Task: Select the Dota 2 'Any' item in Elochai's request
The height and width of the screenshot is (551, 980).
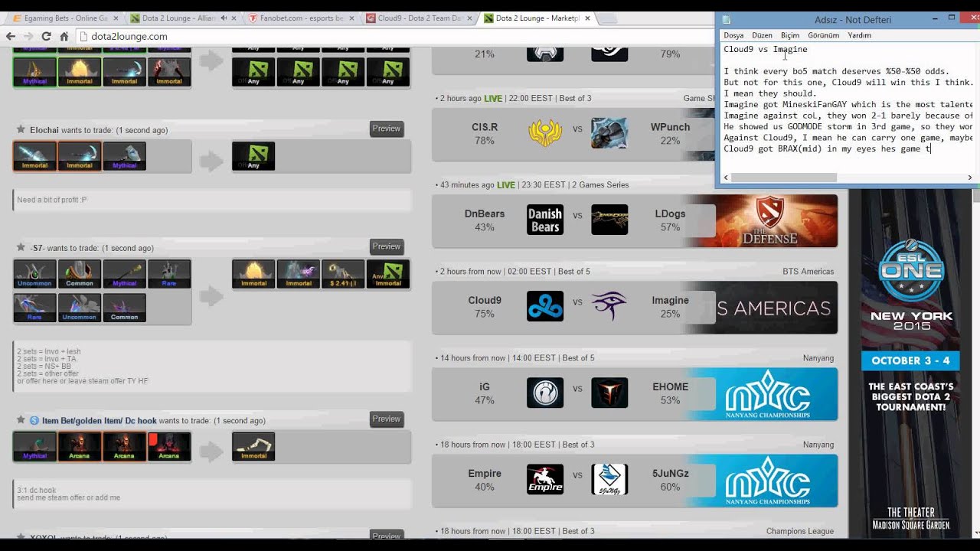Action: click(253, 156)
